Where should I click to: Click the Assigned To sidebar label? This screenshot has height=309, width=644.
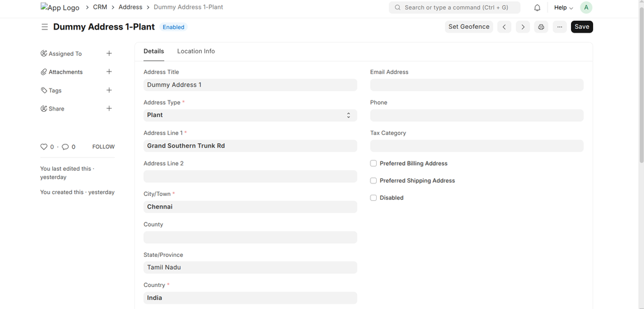tap(65, 54)
